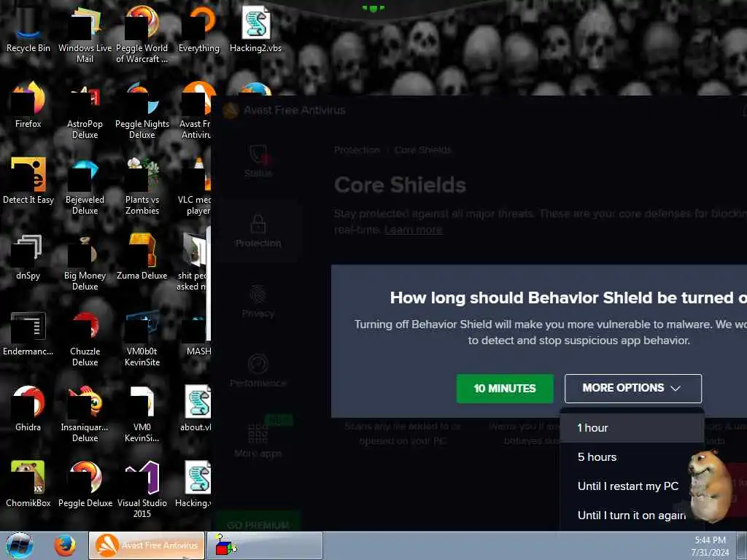Open Status in Avast sidebar
Image resolution: width=747 pixels, height=560 pixels.
coord(258,161)
